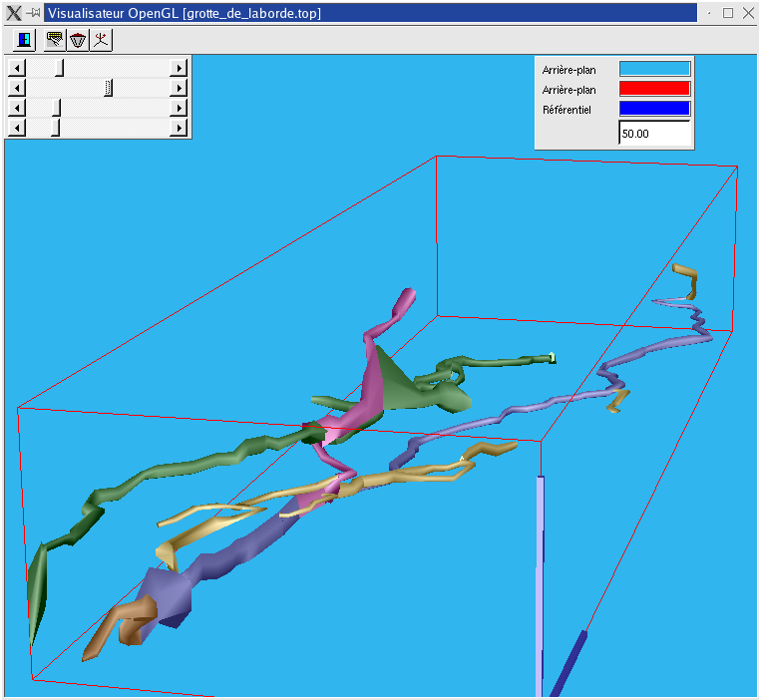Click the thumb of the third scrollbar
This screenshot has width=759, height=700.
click(57, 108)
